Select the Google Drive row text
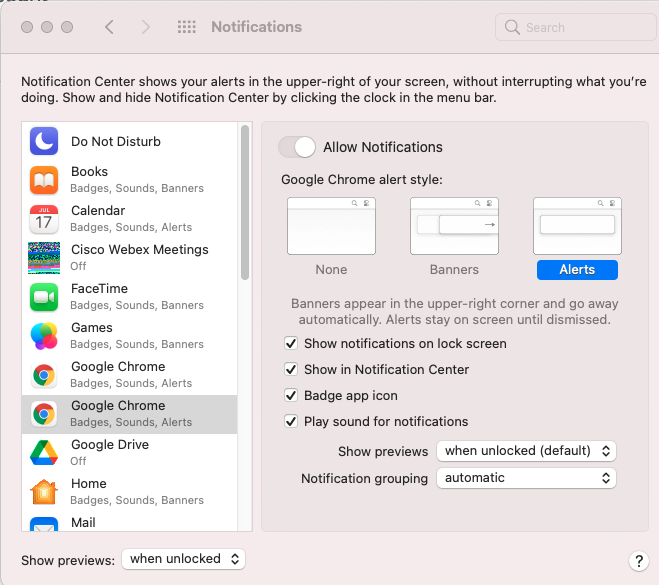659x585 pixels. pos(110,453)
